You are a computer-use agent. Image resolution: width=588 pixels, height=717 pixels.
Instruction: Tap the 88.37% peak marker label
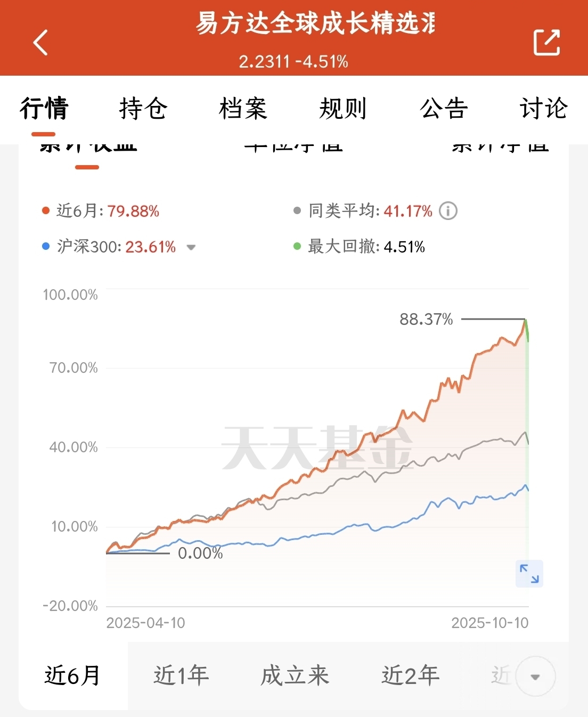(x=426, y=319)
